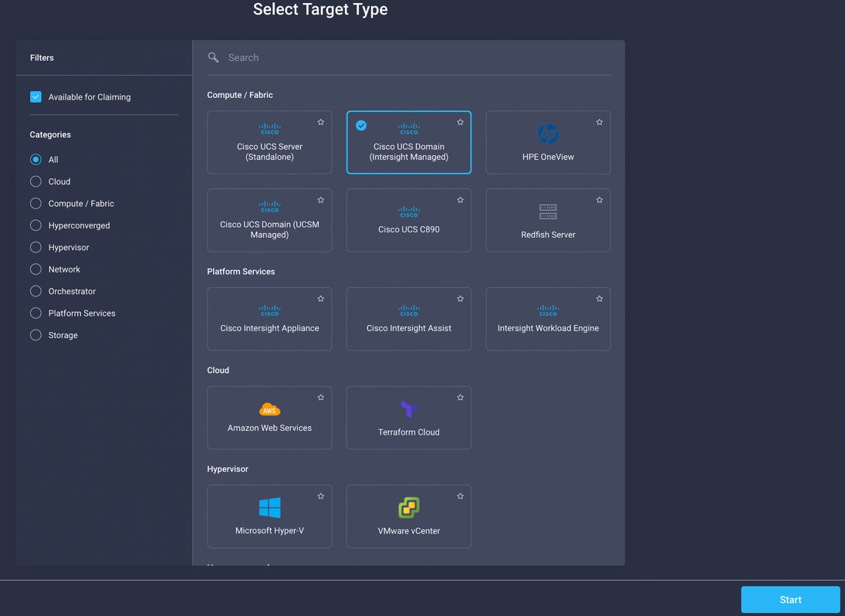Click the Start button
This screenshot has height=616, width=845.
[x=790, y=600]
